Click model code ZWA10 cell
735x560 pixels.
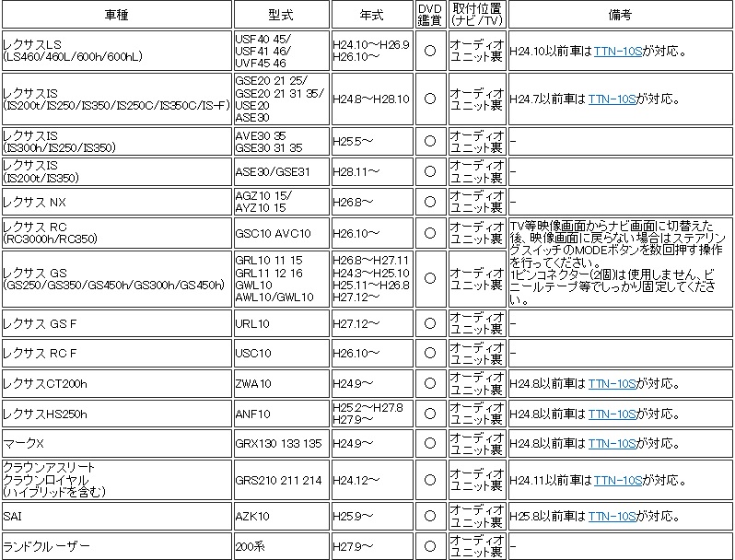click(x=282, y=383)
